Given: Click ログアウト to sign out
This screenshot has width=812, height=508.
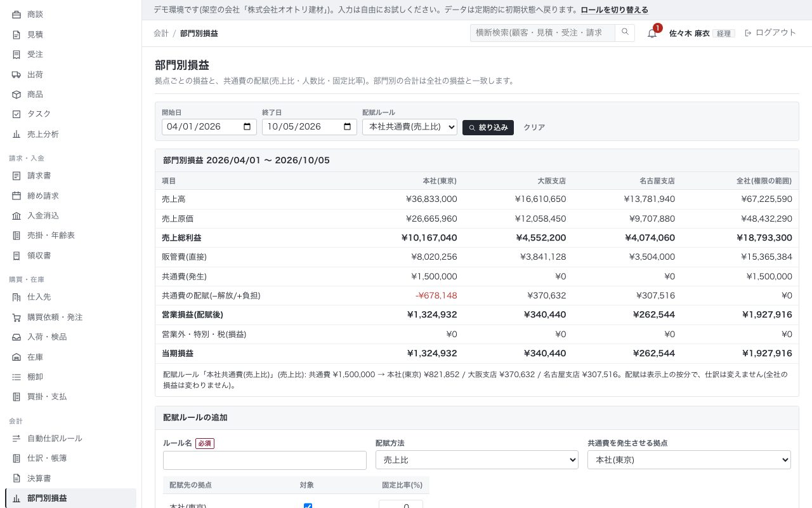Looking at the screenshot, I should click(770, 32).
